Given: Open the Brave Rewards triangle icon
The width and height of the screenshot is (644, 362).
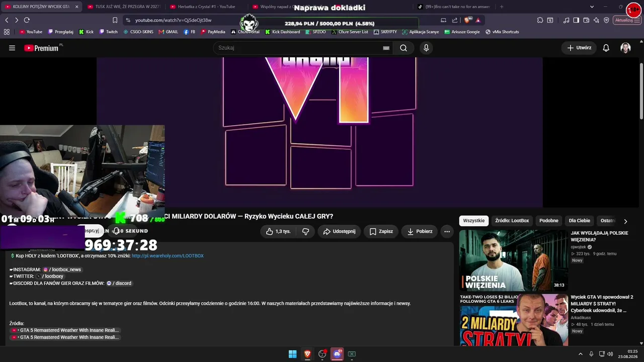Looking at the screenshot, I should click(478, 20).
